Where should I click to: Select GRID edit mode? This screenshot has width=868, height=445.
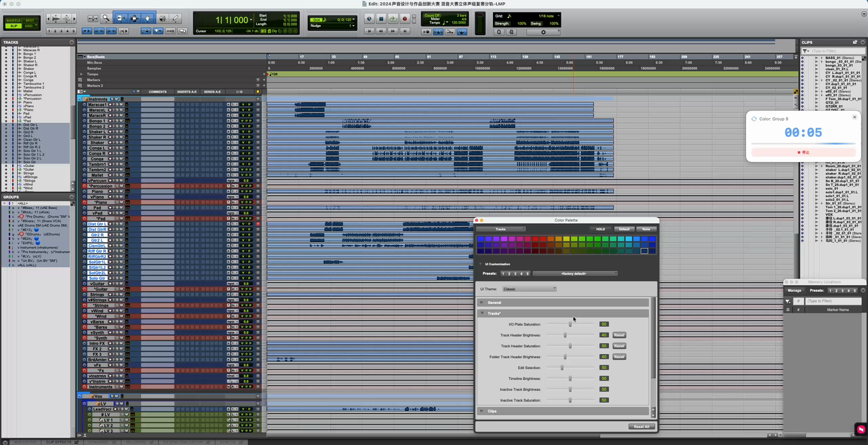pyautogui.click(x=30, y=26)
